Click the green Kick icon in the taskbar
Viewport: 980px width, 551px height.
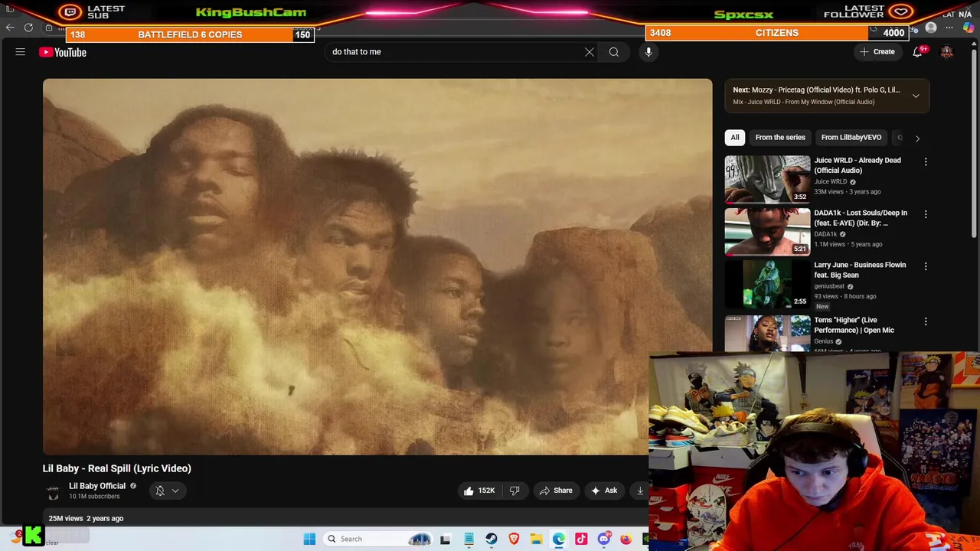33,536
